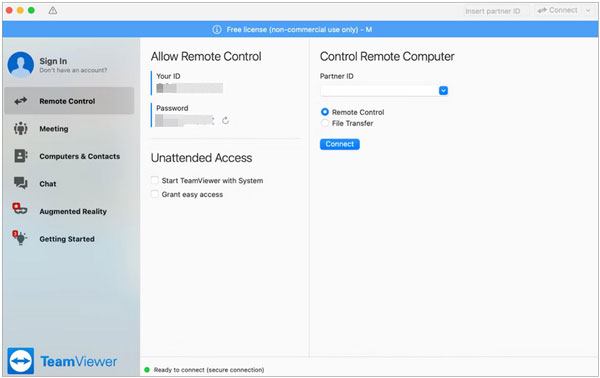Open the Getting Started section

point(69,239)
